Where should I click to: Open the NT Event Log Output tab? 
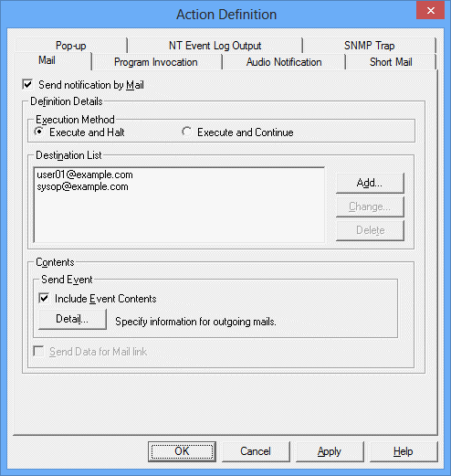click(x=215, y=46)
